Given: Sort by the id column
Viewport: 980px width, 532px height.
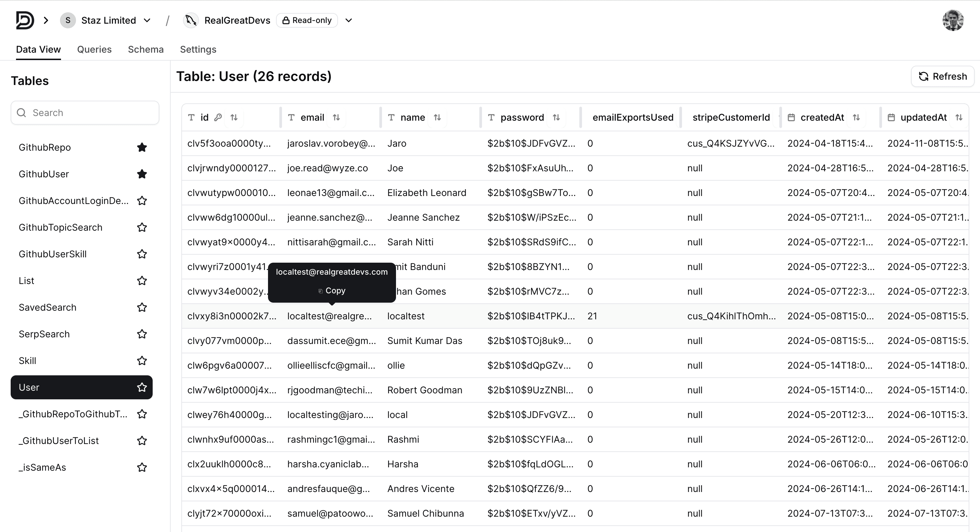Looking at the screenshot, I should (234, 118).
